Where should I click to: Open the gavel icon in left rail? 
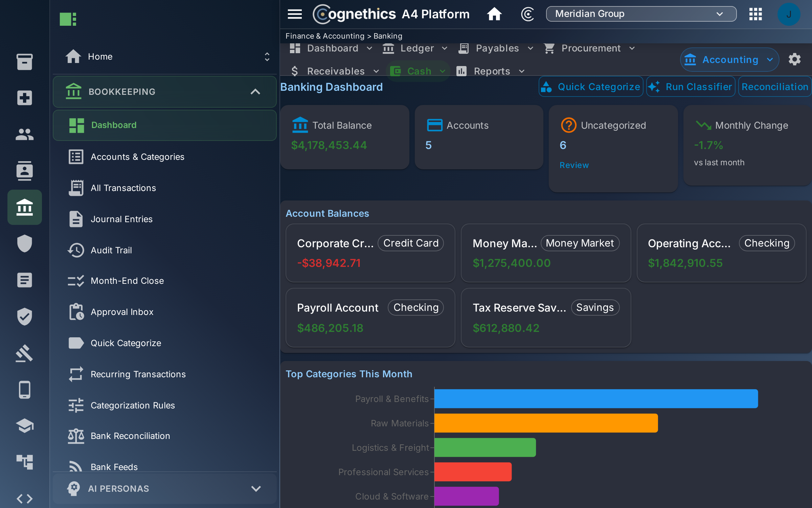coord(25,353)
